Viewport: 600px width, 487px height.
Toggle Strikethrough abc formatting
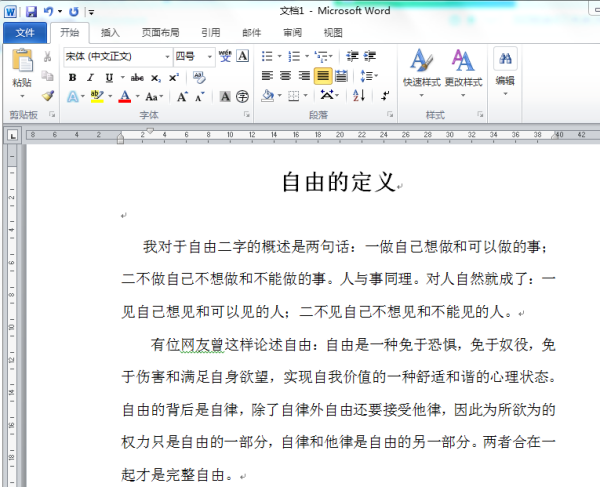pyautogui.click(x=137, y=78)
